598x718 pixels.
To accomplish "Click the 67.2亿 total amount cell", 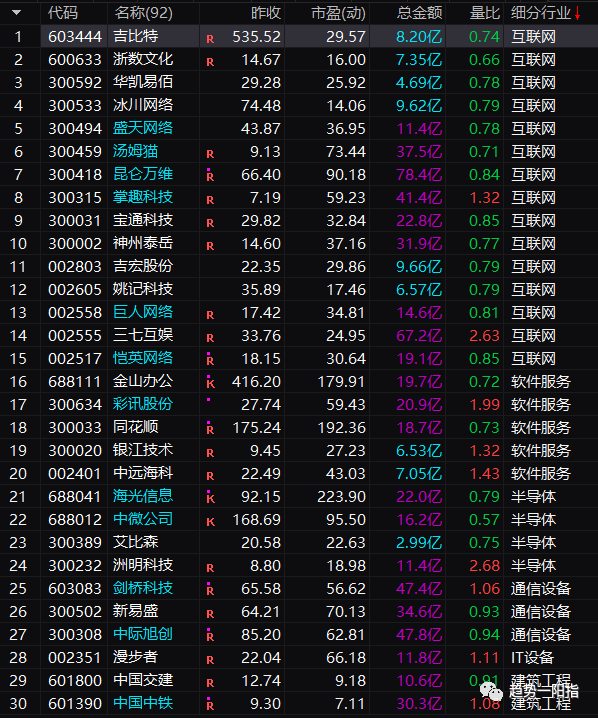I will [419, 336].
